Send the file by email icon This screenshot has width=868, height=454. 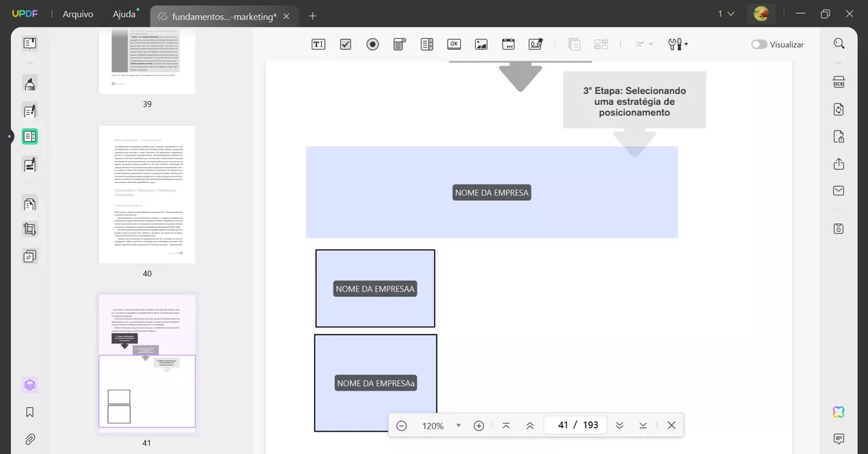(839, 191)
